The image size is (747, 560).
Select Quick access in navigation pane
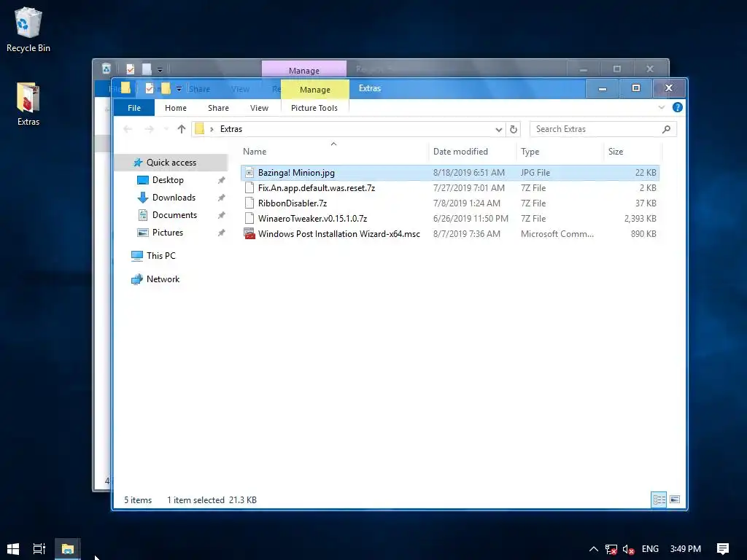(x=171, y=163)
